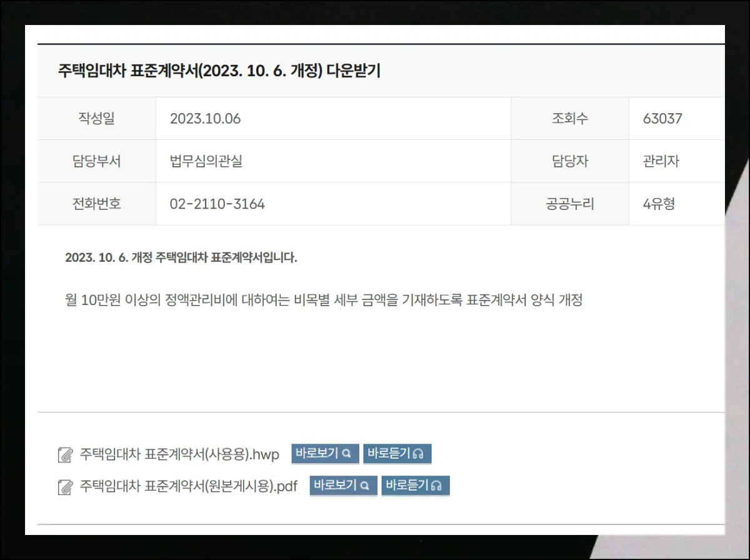Click the headphone icon in the pdf 바로듣기 button
This screenshot has height=560, width=750.
[x=437, y=486]
